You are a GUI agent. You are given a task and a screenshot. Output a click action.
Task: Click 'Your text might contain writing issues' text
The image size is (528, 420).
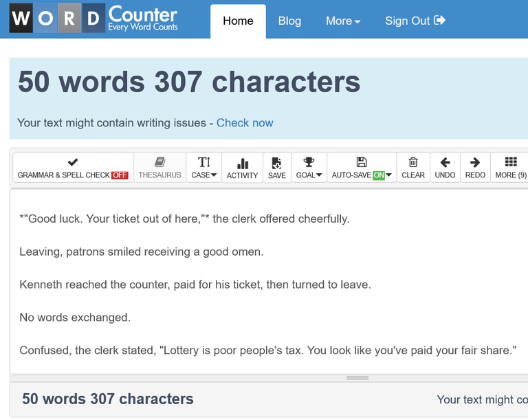[111, 123]
